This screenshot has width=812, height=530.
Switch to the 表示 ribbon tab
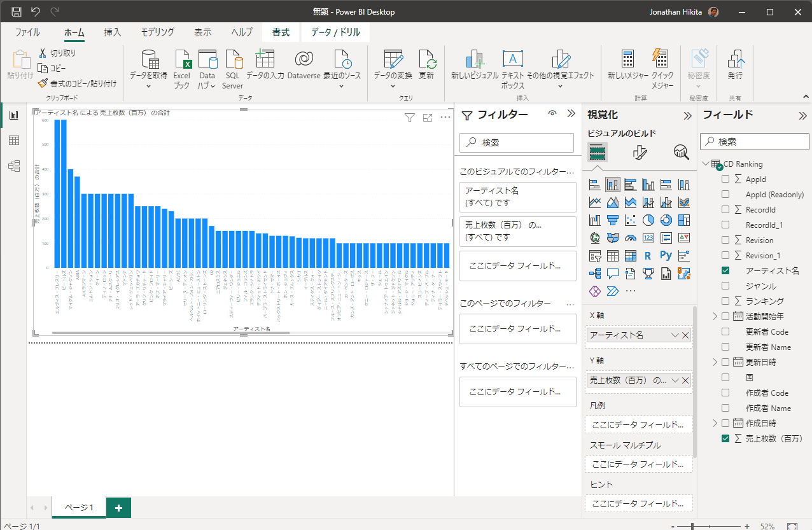[203, 32]
